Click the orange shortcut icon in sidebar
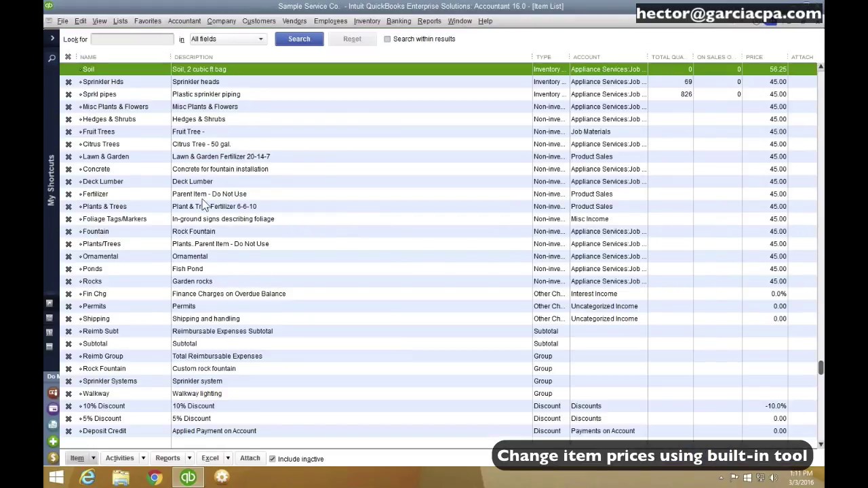This screenshot has height=488, width=868. pos(53,392)
